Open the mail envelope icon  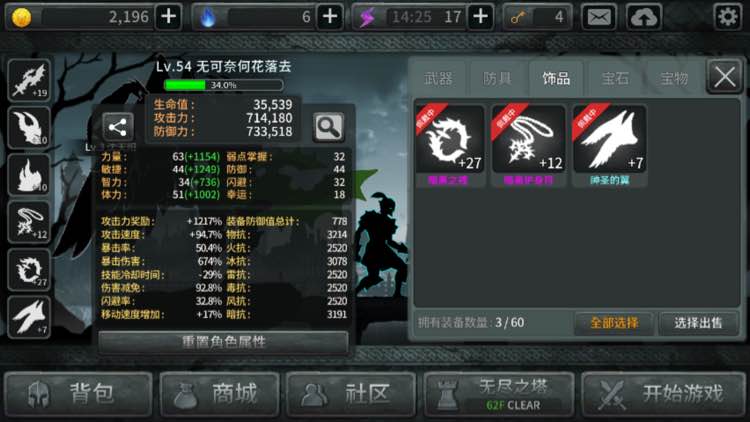tap(599, 17)
